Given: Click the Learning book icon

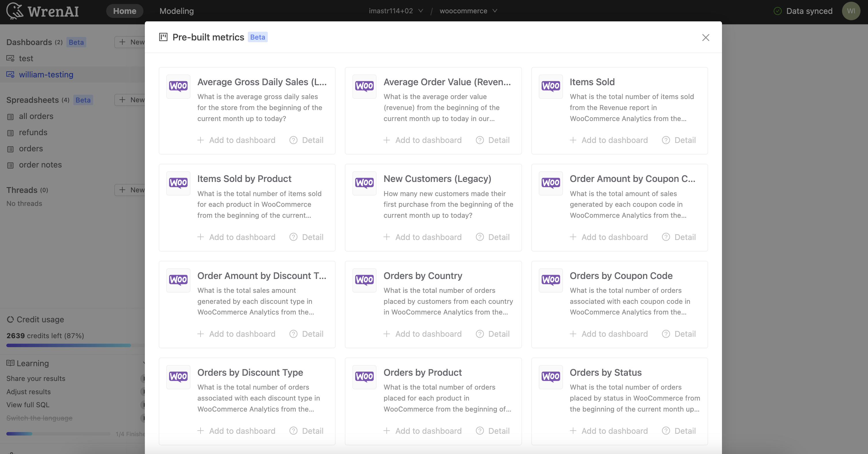Looking at the screenshot, I should pyautogui.click(x=10, y=363).
